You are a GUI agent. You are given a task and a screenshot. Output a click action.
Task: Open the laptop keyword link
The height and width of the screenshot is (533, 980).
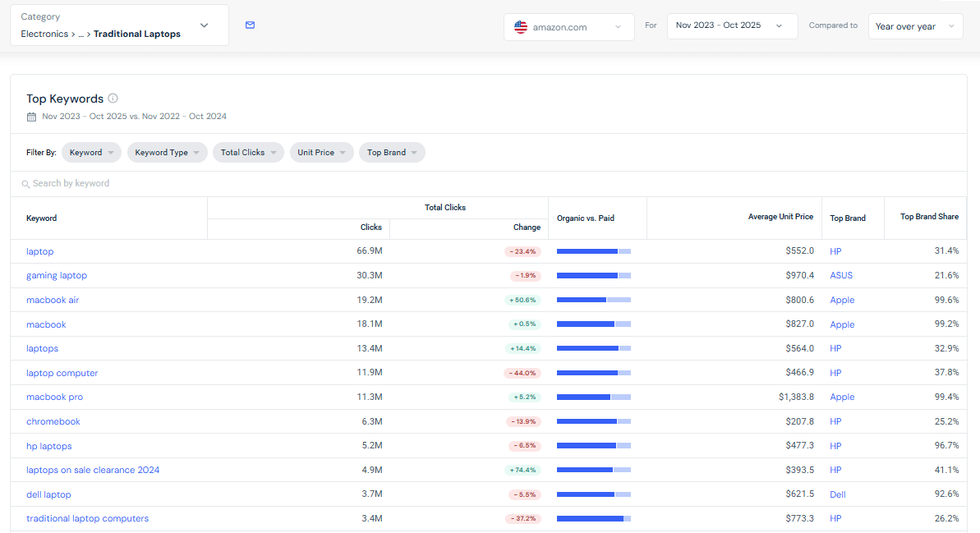click(x=40, y=251)
